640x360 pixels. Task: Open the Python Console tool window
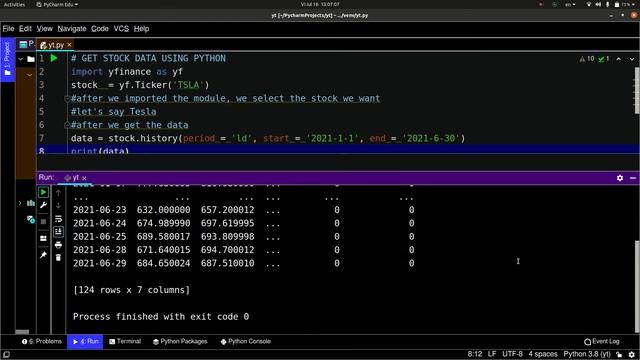tap(245, 342)
